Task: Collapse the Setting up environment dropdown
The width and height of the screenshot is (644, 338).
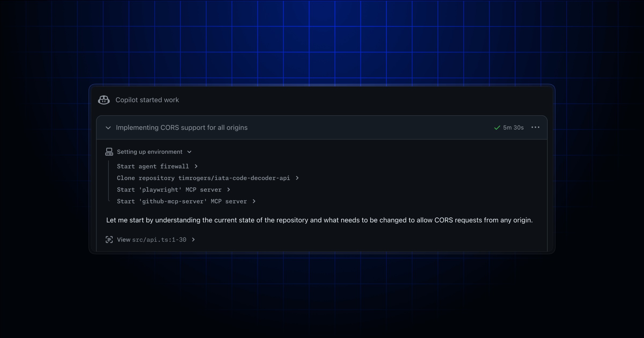Action: pos(189,152)
